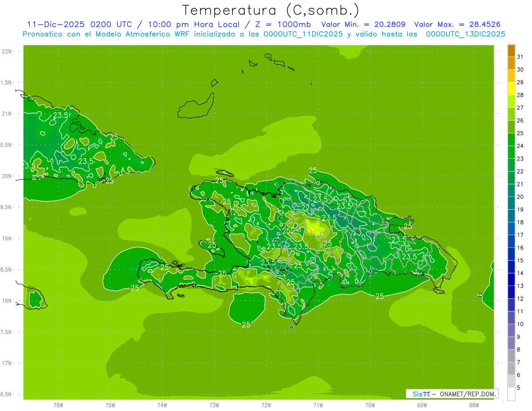532x411 pixels.
Task: Click the "22N" latitude axis label
Action: pyautogui.click(x=7, y=51)
